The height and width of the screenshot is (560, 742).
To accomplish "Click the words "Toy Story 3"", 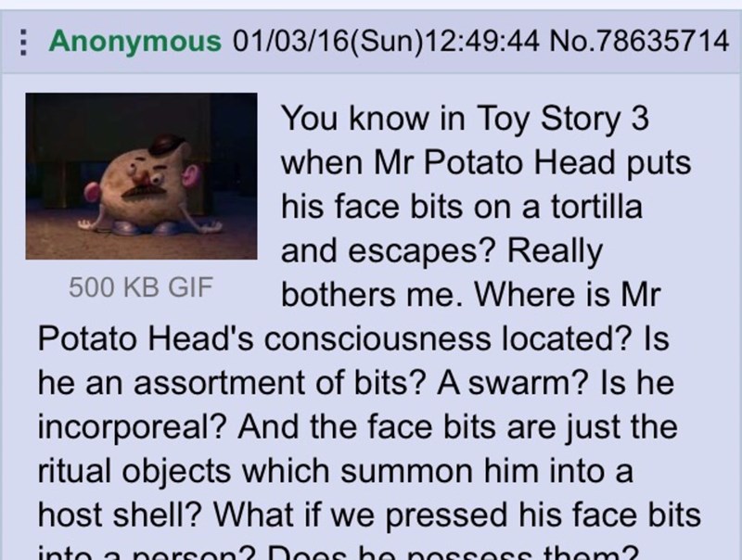I will click(x=563, y=119).
